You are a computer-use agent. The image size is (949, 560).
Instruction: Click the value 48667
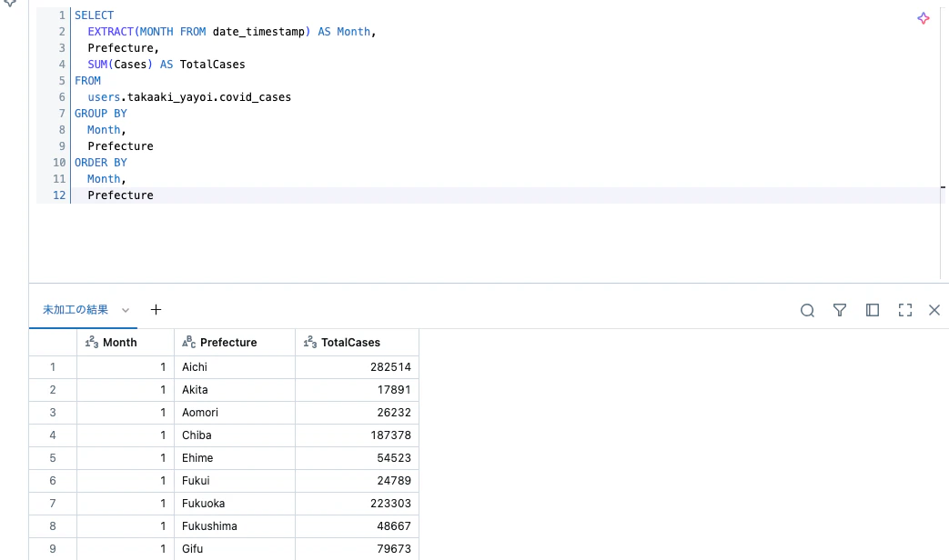pyautogui.click(x=394, y=526)
